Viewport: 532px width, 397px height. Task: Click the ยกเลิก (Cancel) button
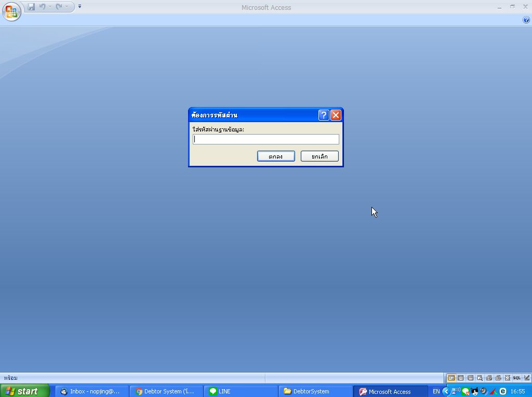(x=320, y=156)
